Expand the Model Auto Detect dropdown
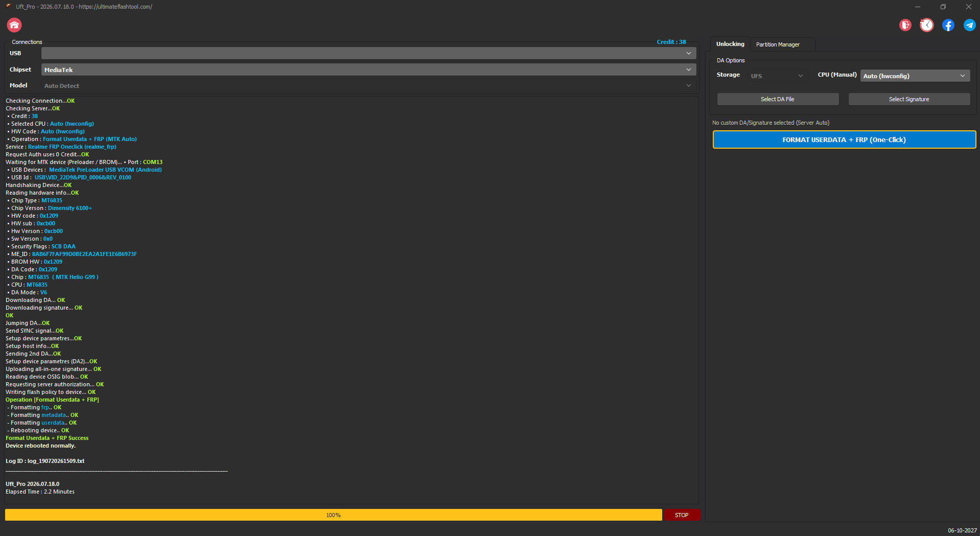 point(368,86)
